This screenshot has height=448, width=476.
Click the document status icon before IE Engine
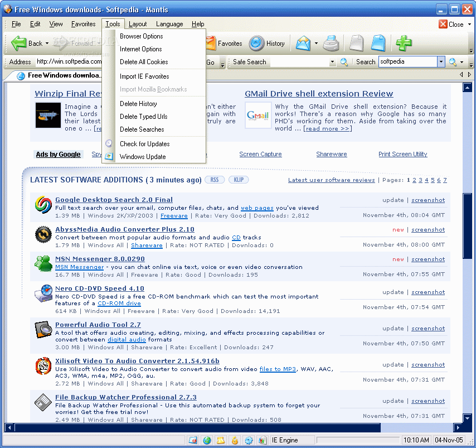(x=263, y=440)
